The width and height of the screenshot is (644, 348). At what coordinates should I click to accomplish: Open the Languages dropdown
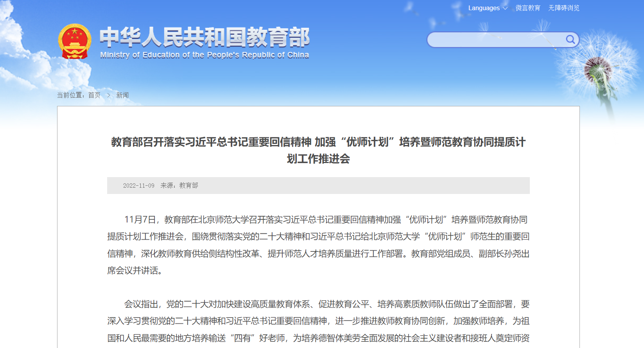[488, 8]
